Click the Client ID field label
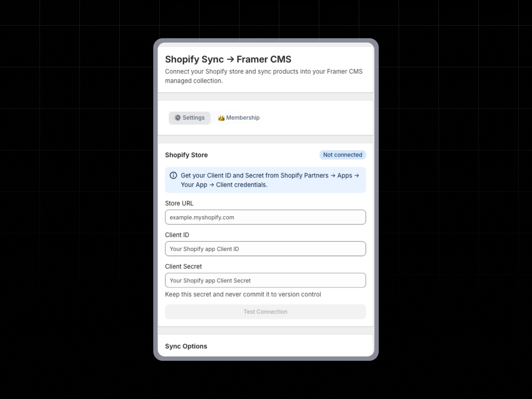Image resolution: width=532 pixels, height=399 pixels. tap(177, 235)
